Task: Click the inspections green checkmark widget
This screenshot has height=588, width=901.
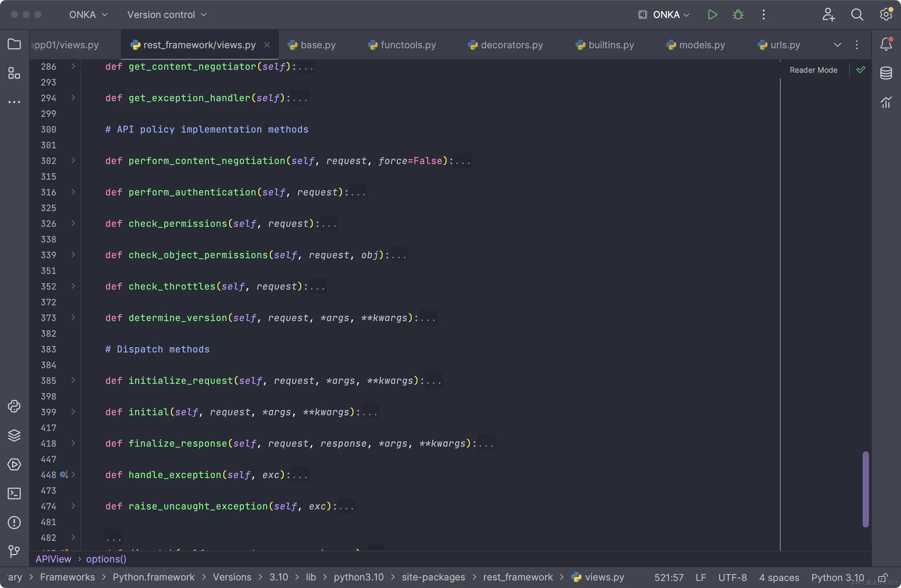Action: pyautogui.click(x=860, y=70)
